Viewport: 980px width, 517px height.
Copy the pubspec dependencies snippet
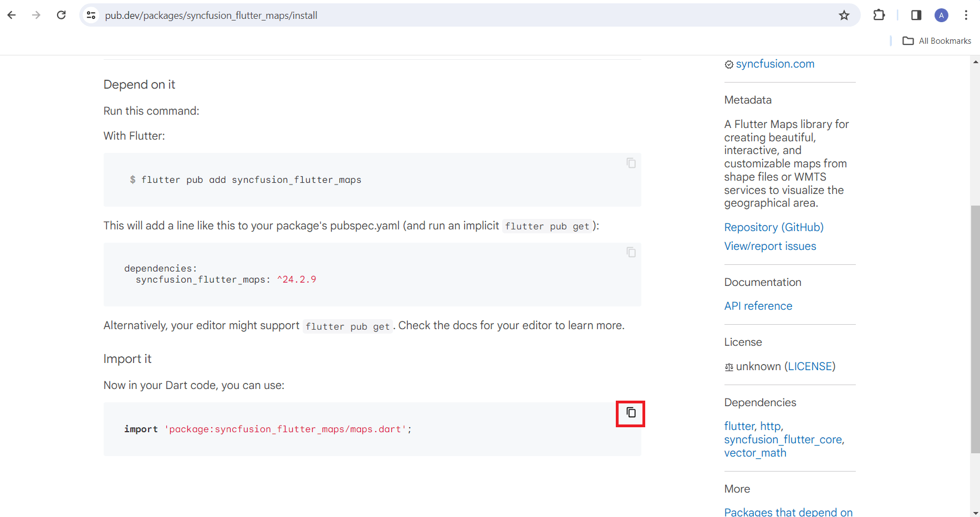[631, 252]
